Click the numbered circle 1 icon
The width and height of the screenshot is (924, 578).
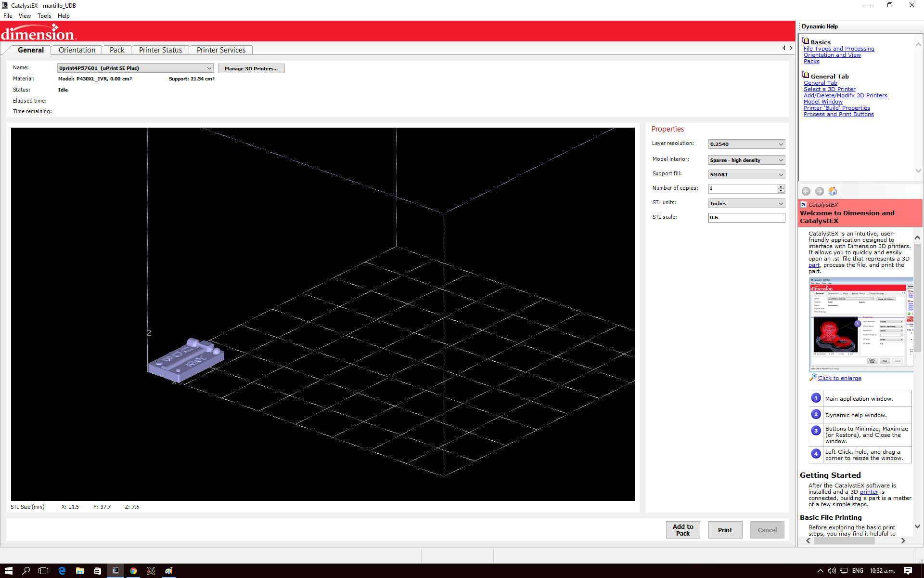[x=816, y=398]
